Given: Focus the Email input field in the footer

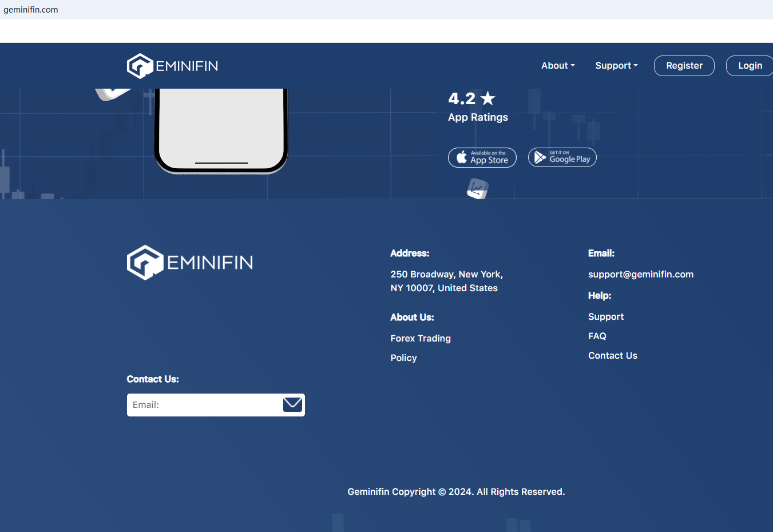Looking at the screenshot, I should [x=204, y=405].
